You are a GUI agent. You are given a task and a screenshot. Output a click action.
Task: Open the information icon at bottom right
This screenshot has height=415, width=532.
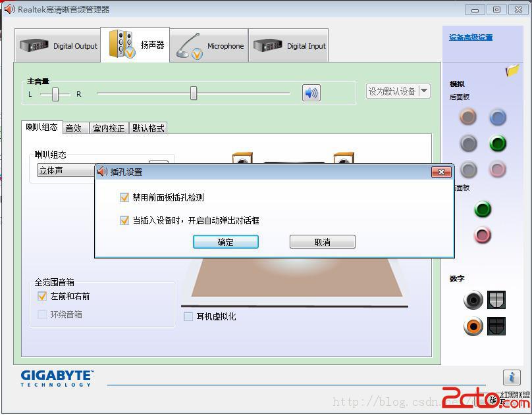pos(512,377)
